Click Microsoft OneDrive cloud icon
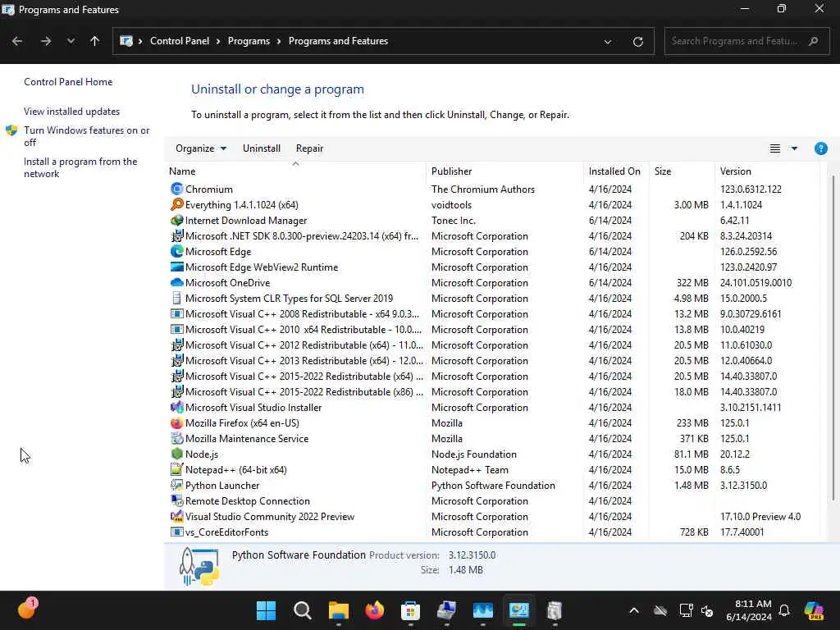Viewport: 840px width, 630px height. click(177, 282)
